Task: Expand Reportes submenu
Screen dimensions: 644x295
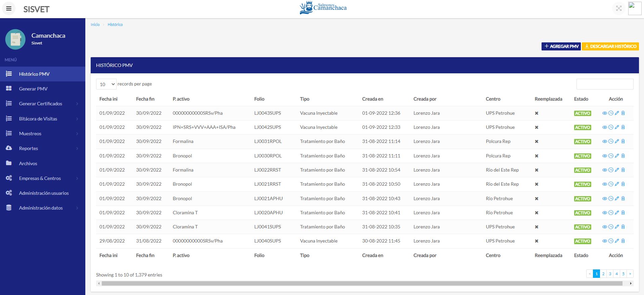Action: (43, 148)
